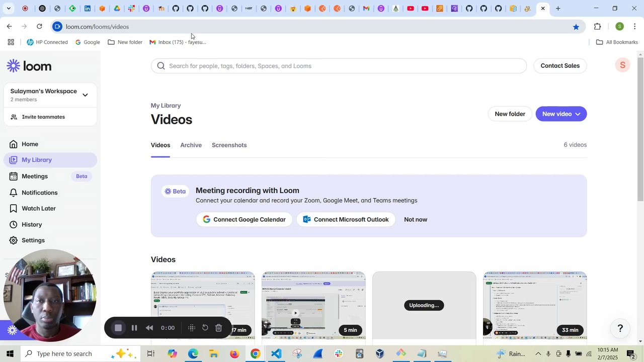The image size is (644, 362).
Task: Click Invite teammates
Action: click(43, 117)
